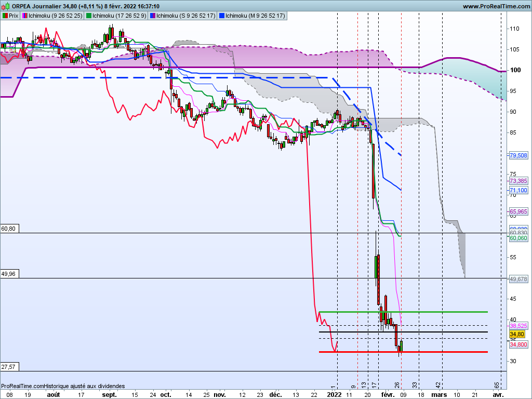This screenshot has width=532, height=399.
Task: Click the févr. label on time axis
Action: click(x=388, y=395)
